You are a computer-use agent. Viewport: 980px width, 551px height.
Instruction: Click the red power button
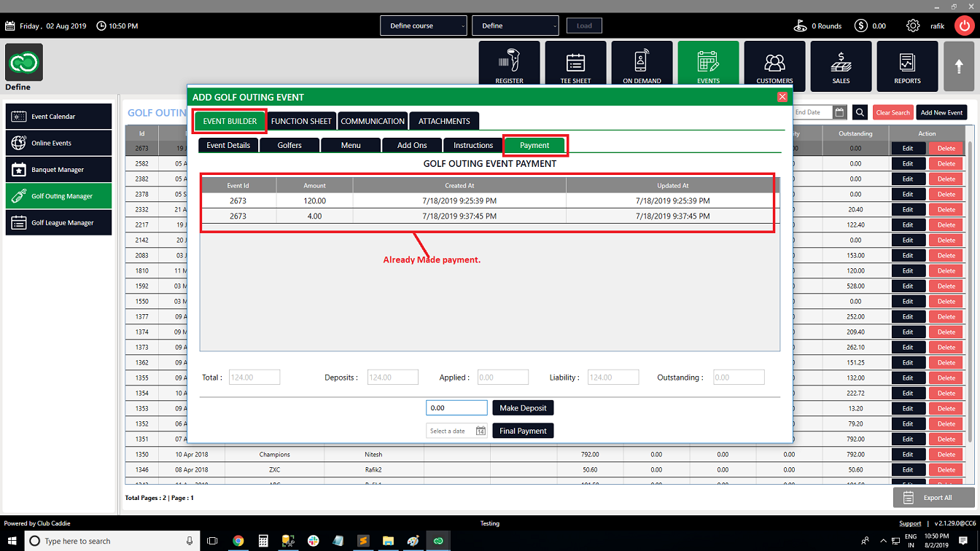964,26
